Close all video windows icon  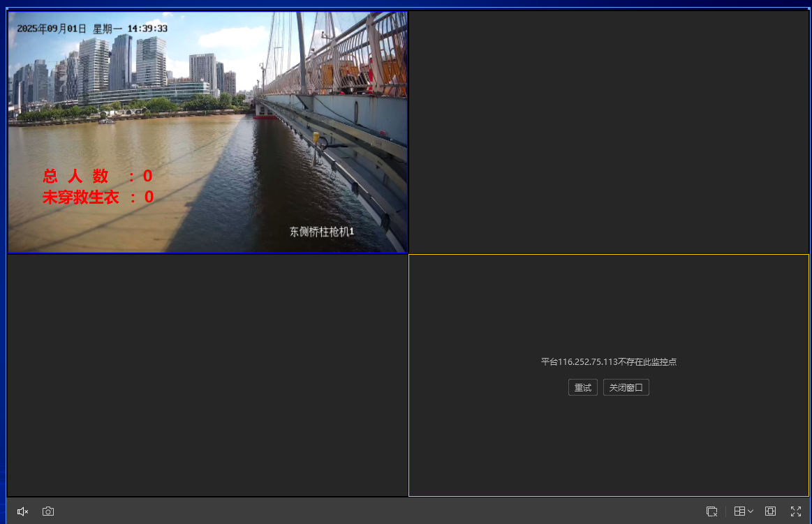711,511
